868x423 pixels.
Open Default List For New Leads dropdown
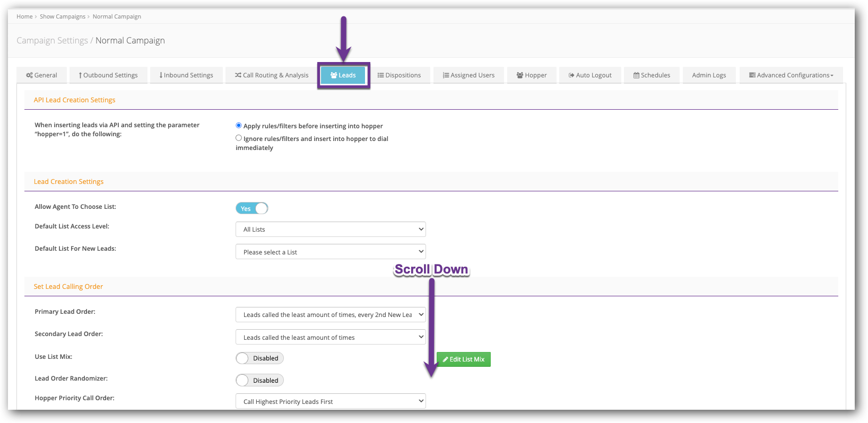point(331,252)
